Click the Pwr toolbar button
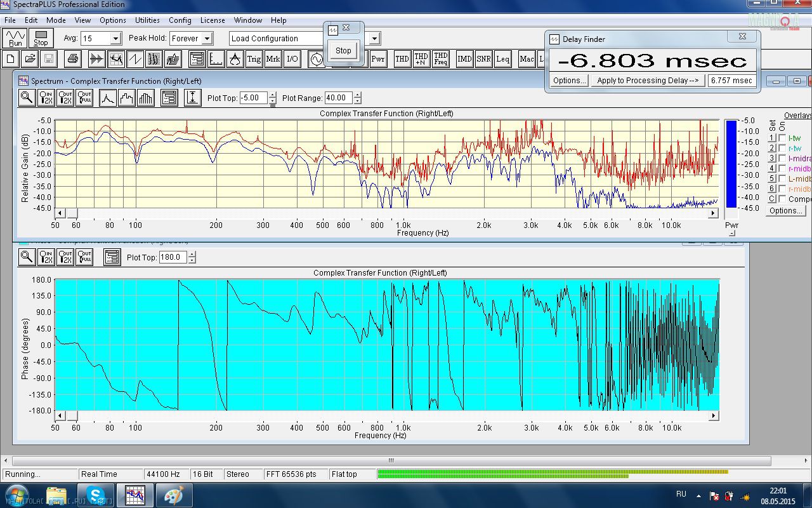The width and height of the screenshot is (812, 508). point(378,59)
